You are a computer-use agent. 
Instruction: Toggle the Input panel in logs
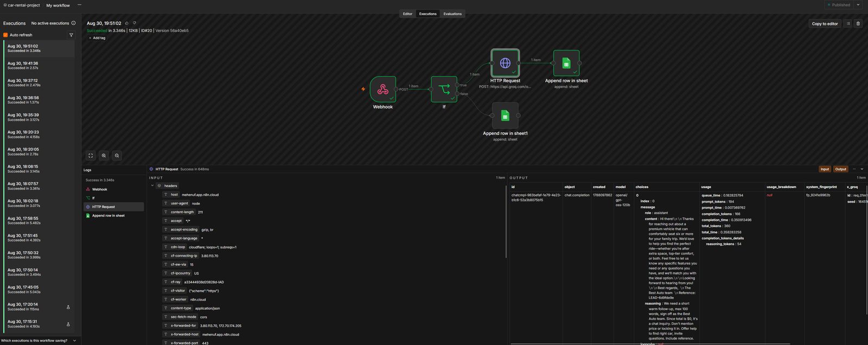[x=825, y=169]
